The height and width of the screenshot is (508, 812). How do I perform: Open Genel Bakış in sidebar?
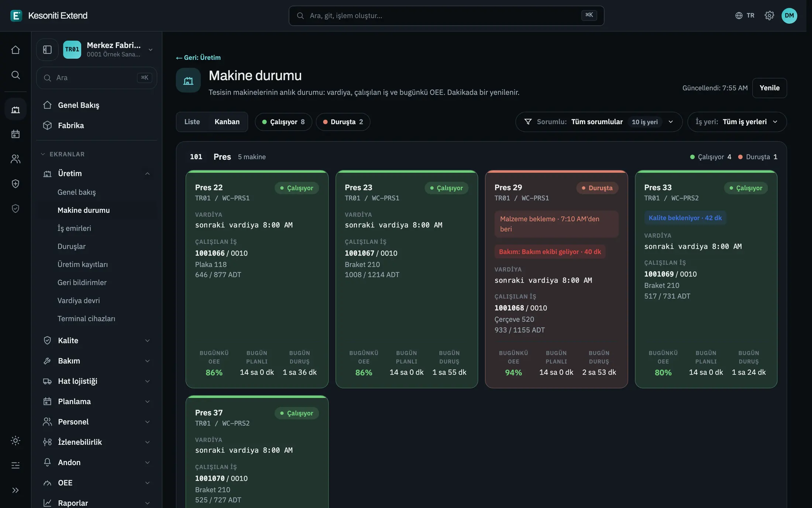[97, 105]
